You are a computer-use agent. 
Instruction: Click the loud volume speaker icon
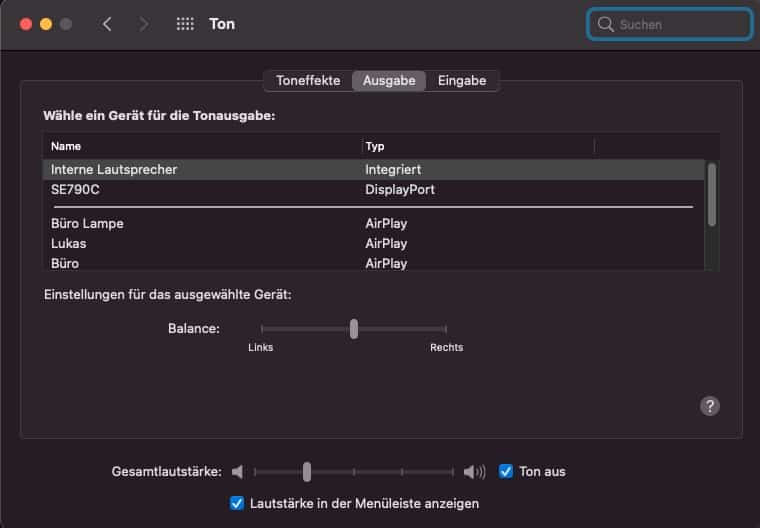click(474, 471)
